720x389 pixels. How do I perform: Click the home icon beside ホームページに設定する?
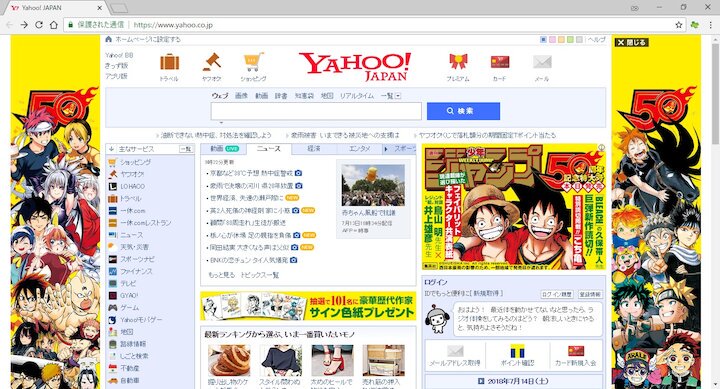[109, 39]
